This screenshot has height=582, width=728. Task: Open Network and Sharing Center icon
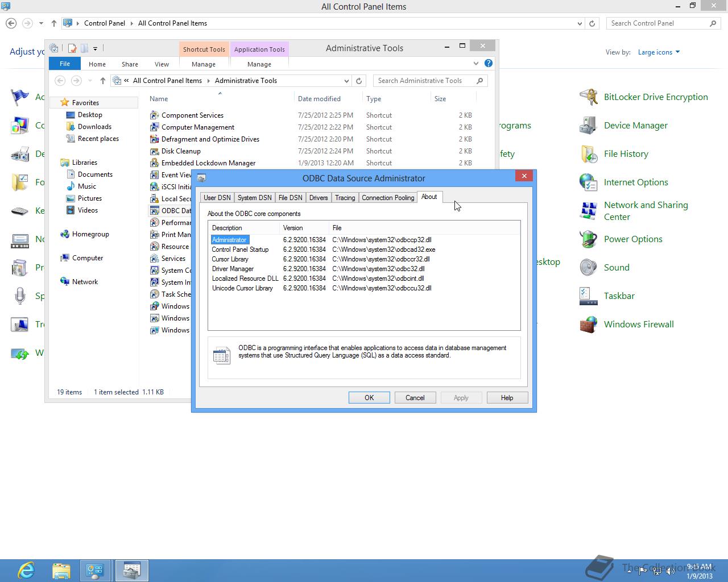(x=588, y=211)
